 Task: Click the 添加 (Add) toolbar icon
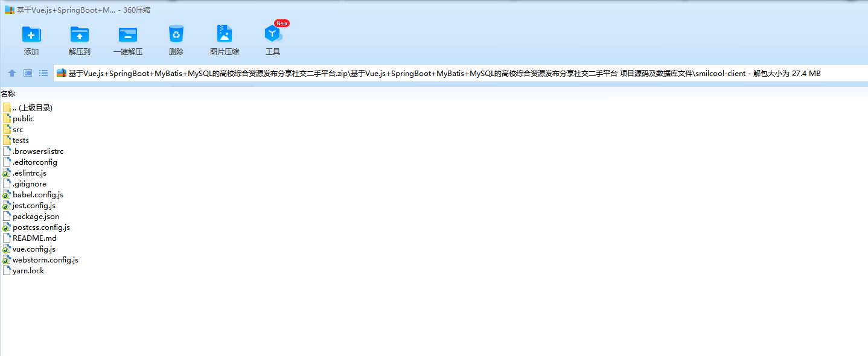coord(31,34)
